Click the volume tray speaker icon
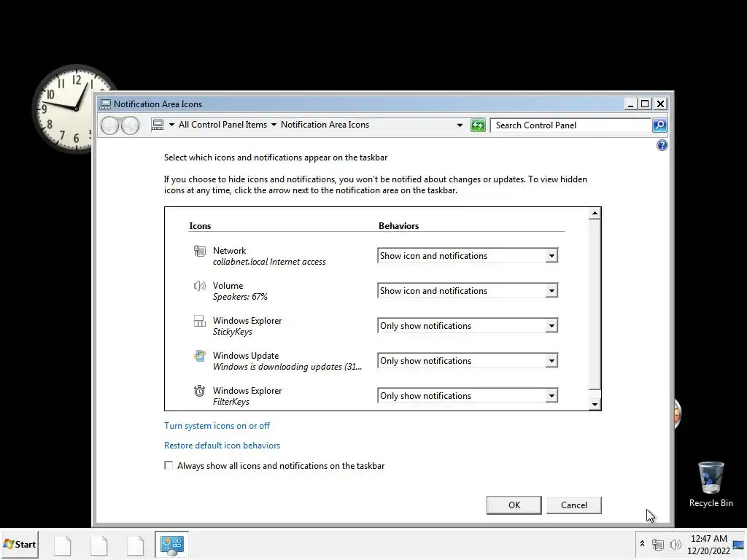The height and width of the screenshot is (560, 747). [675, 544]
